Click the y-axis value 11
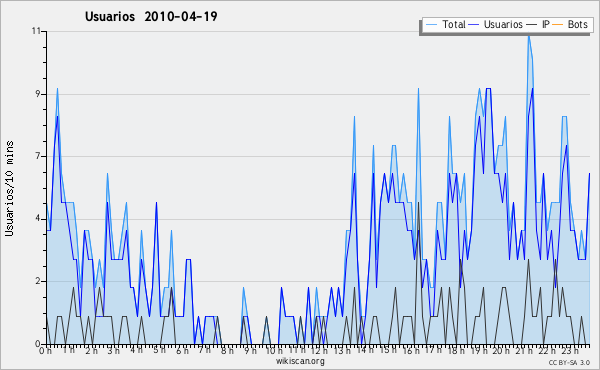Screen dimensions: 600x370 click(x=36, y=31)
